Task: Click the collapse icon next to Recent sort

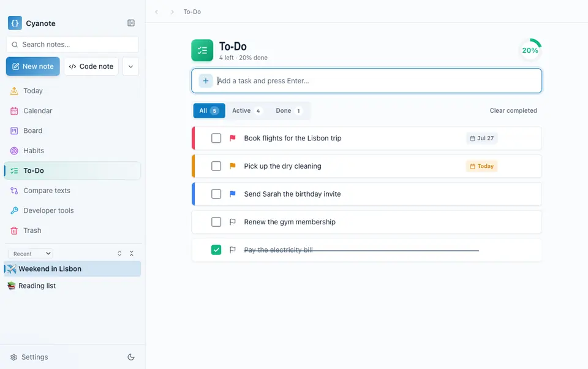Action: coord(132,253)
